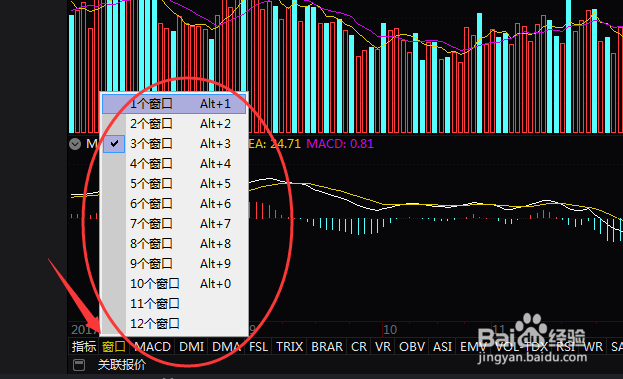This screenshot has width=623, height=379.
Task: Select the FSL indicator tab
Action: click(x=259, y=347)
